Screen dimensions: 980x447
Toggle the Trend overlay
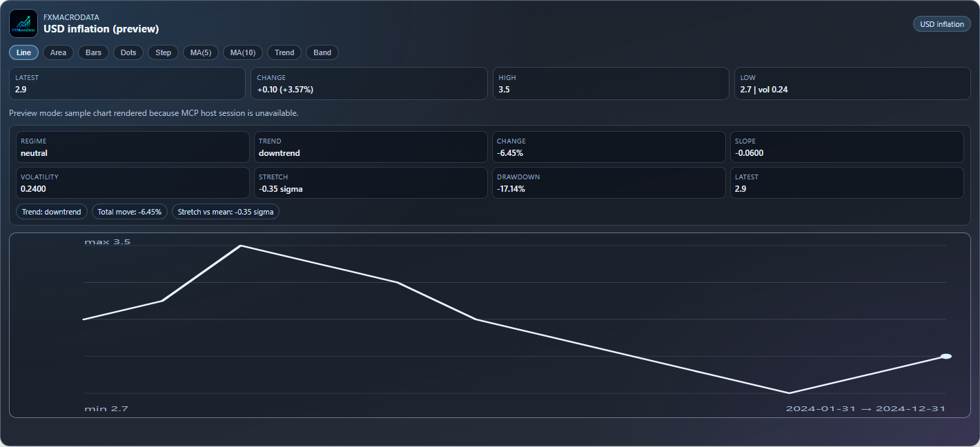[x=284, y=52]
